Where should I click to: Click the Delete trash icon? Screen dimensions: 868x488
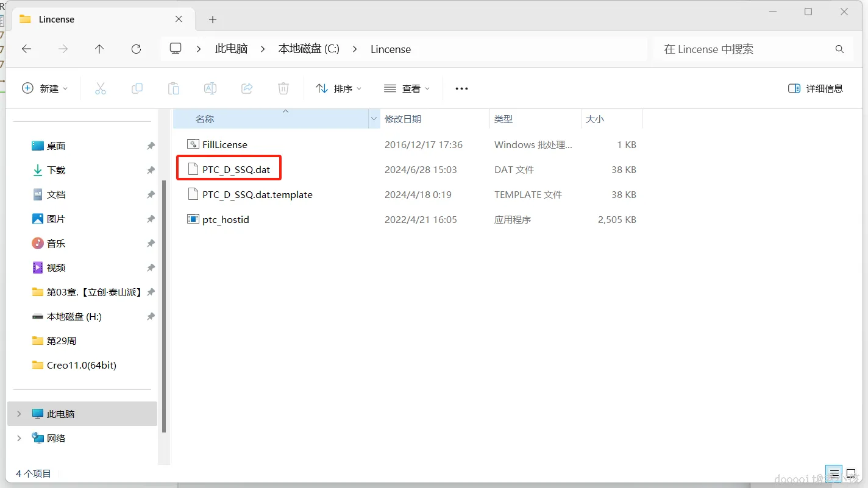point(283,88)
